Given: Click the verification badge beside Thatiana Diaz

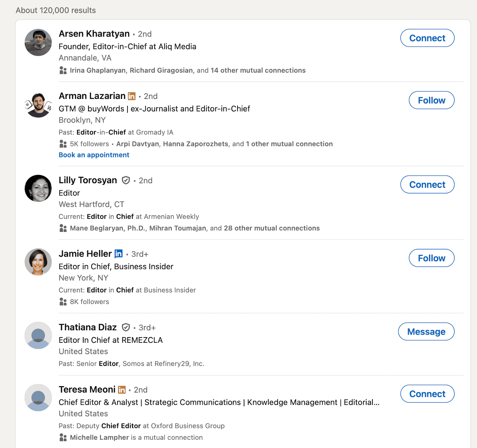Looking at the screenshot, I should tap(126, 327).
